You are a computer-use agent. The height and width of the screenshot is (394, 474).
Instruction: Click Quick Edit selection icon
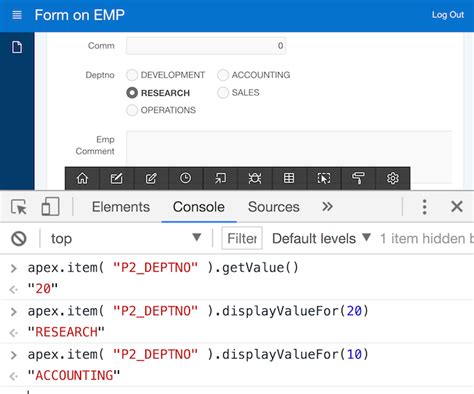tap(324, 178)
